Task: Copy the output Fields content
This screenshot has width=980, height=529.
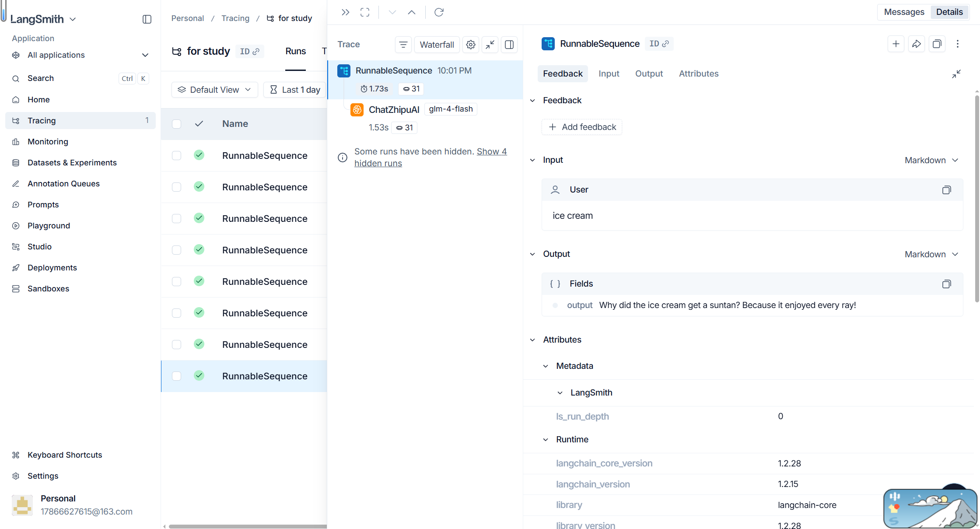Action: tap(946, 284)
